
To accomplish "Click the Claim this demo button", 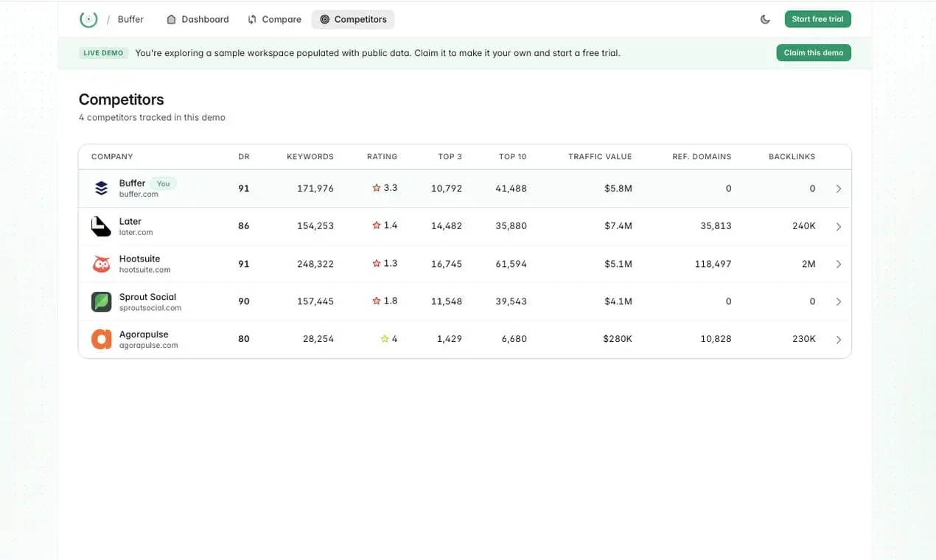I will point(813,52).
